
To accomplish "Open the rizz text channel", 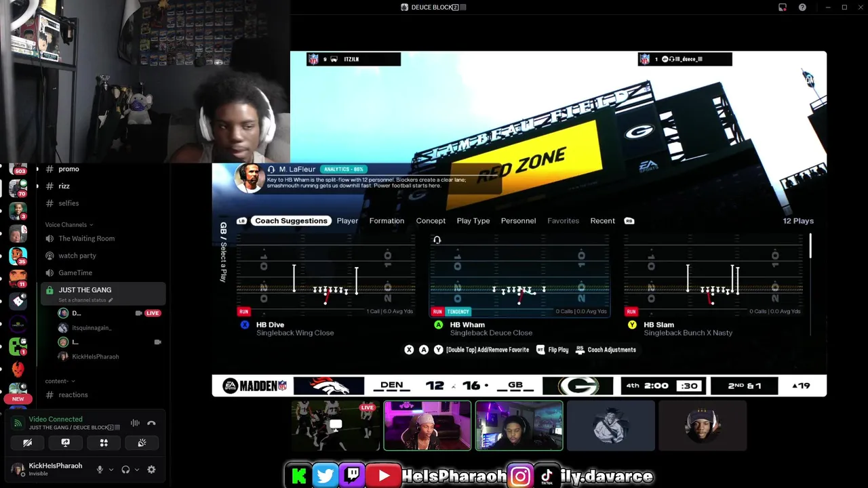I will click(x=64, y=186).
